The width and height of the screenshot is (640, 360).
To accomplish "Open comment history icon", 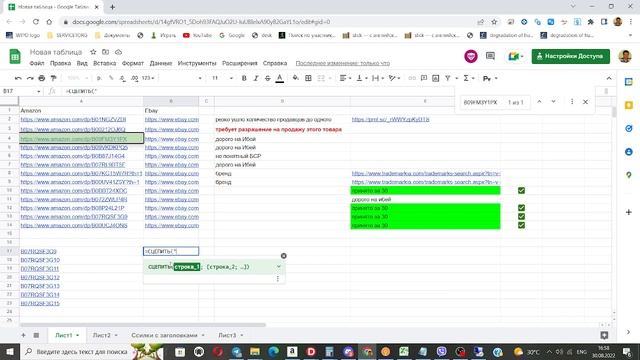I will 490,56.
